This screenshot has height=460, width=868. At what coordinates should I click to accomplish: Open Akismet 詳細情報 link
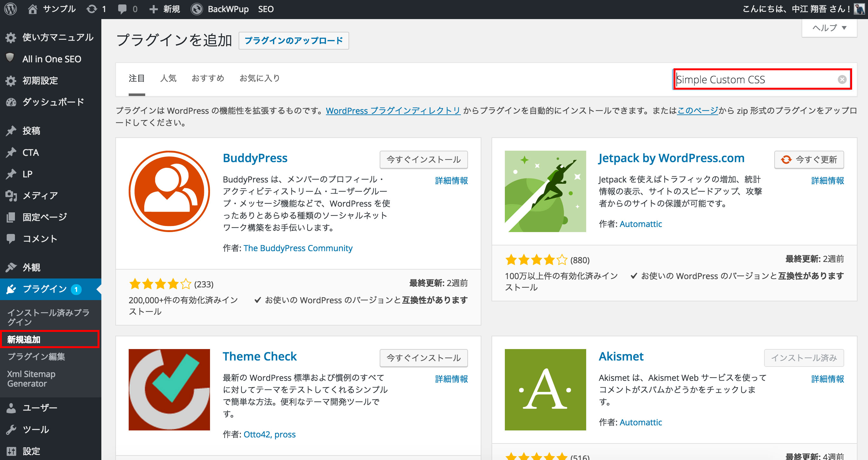pos(828,379)
